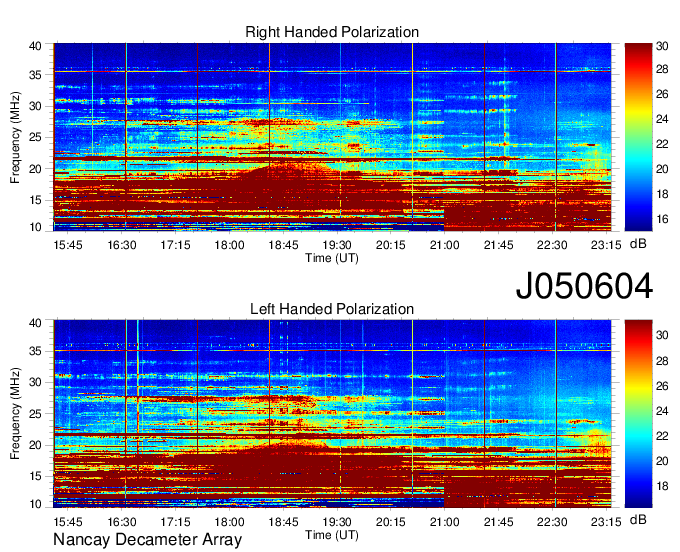
Task: Click 18:45 time tick of Right Handed plot
Action: pyautogui.click(x=283, y=245)
